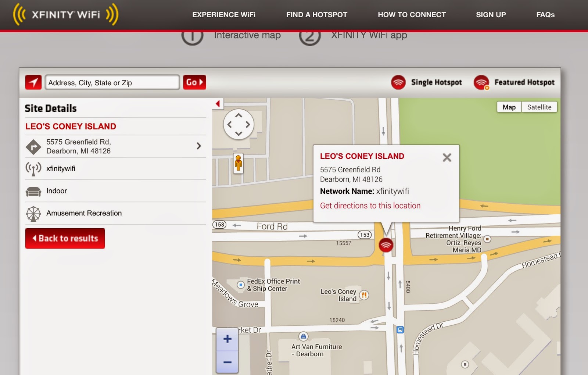
Task: Open the LEO'S CONEY ISLAND site title
Action: pyautogui.click(x=71, y=126)
